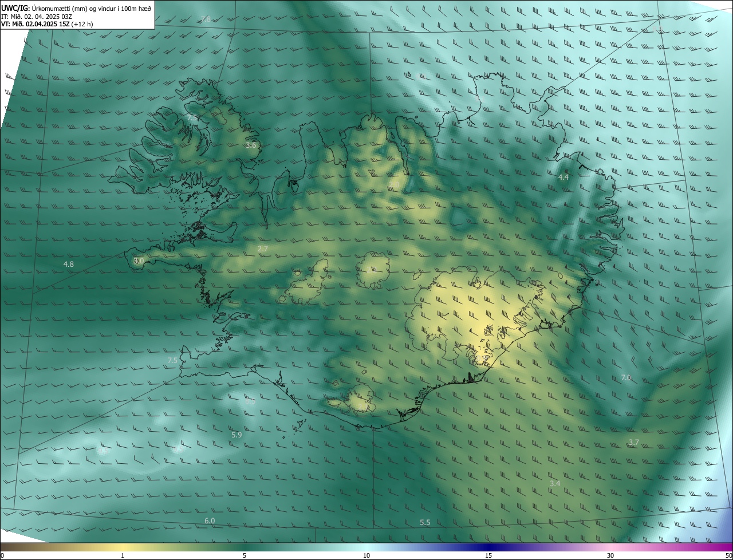Click the initial time line "IT: Mið. 02. 04. 2025 03Z"

click(37, 16)
